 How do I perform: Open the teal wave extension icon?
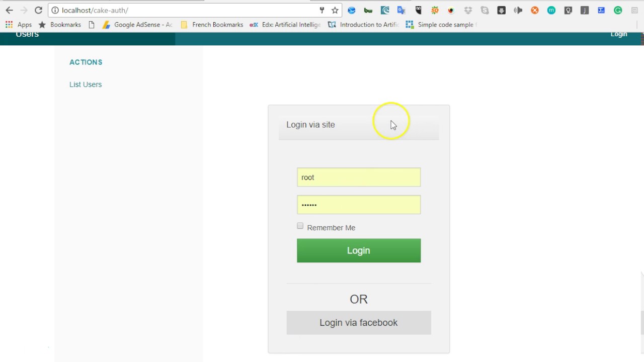tap(385, 10)
